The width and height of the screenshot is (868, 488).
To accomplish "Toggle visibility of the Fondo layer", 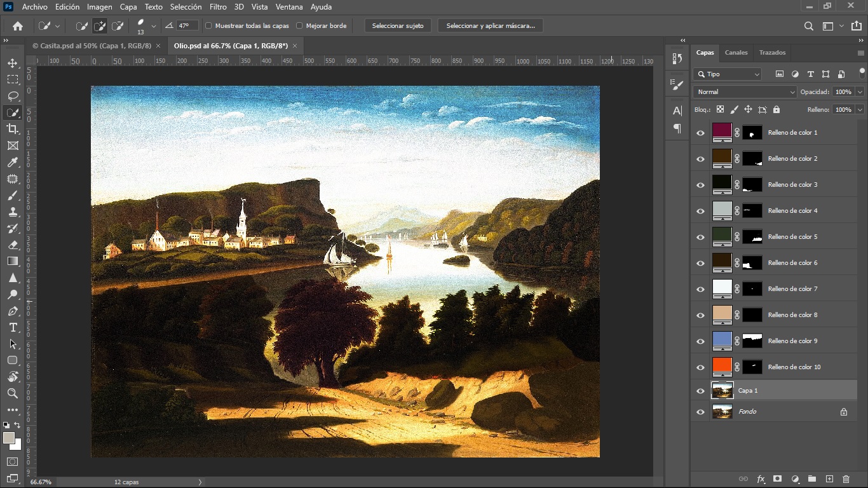I will click(701, 412).
